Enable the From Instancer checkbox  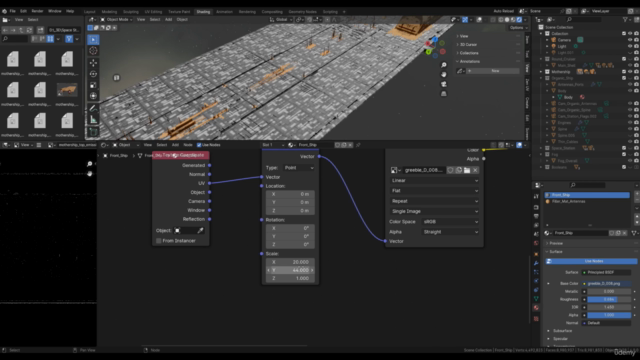point(159,241)
